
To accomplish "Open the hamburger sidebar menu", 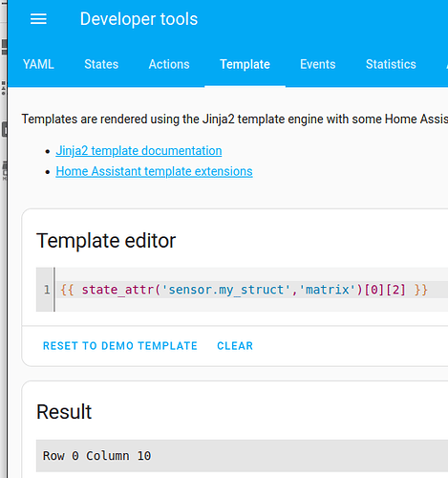I will (x=38, y=19).
